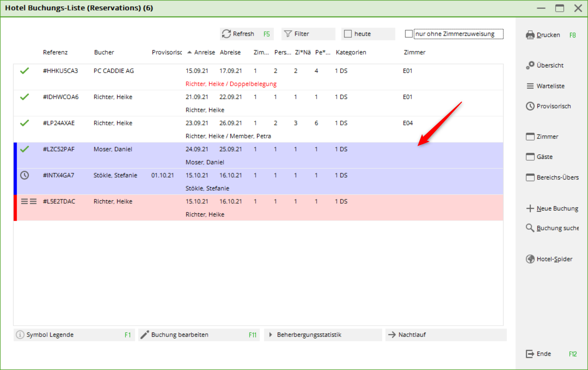588x370 pixels.
Task: Select the red waitlist booking #L5E2TDAC
Action: pos(59,202)
